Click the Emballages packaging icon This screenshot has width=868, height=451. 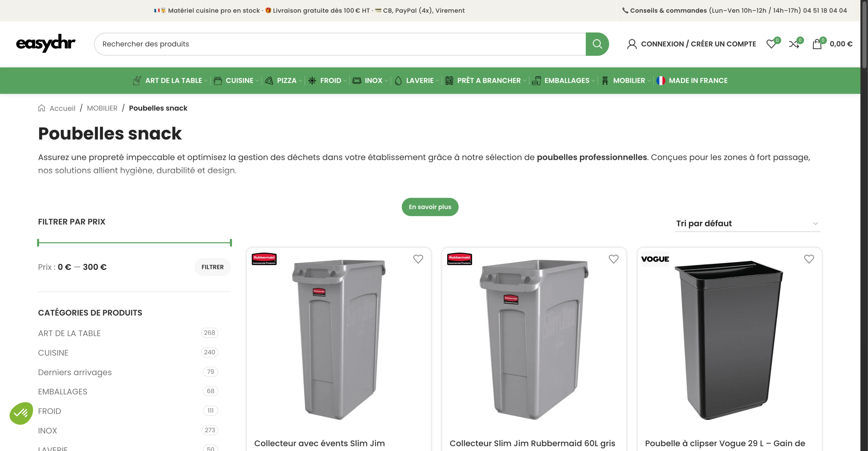[536, 81]
